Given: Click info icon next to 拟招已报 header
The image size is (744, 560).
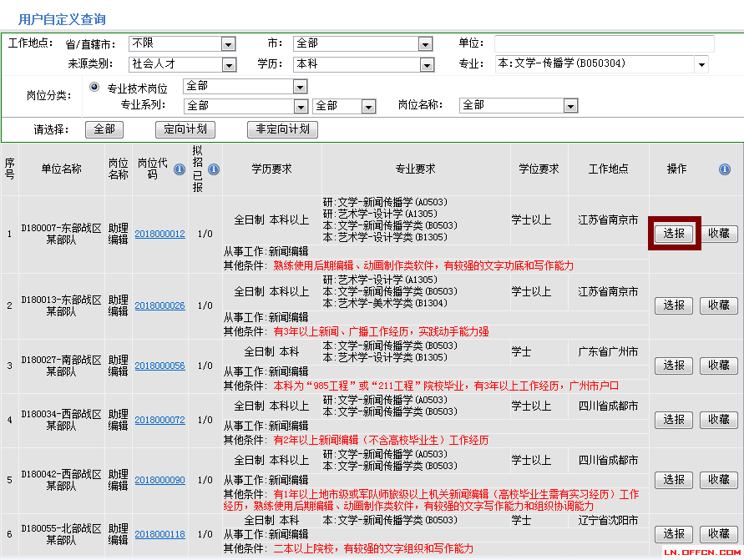Looking at the screenshot, I should click(x=214, y=169).
